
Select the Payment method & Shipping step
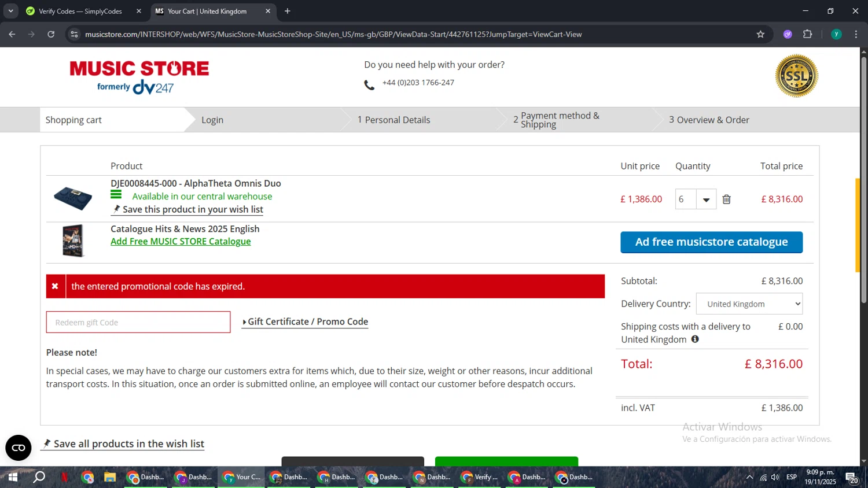pos(556,120)
